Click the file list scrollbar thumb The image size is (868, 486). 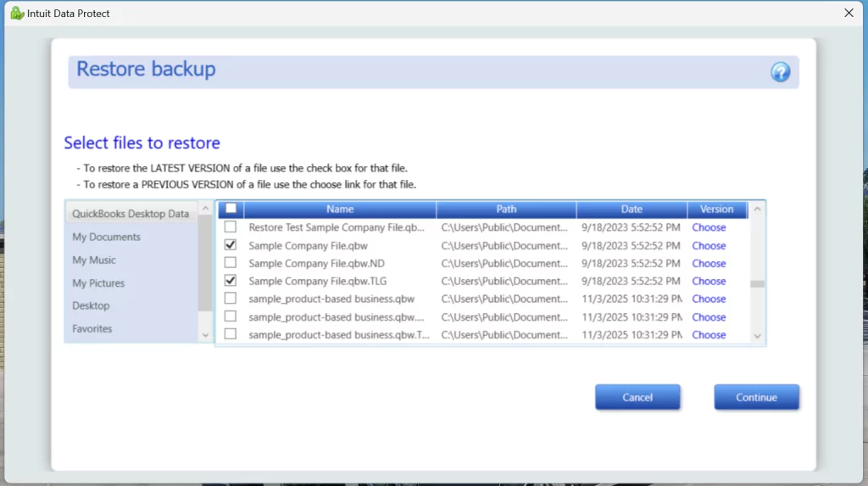click(757, 284)
